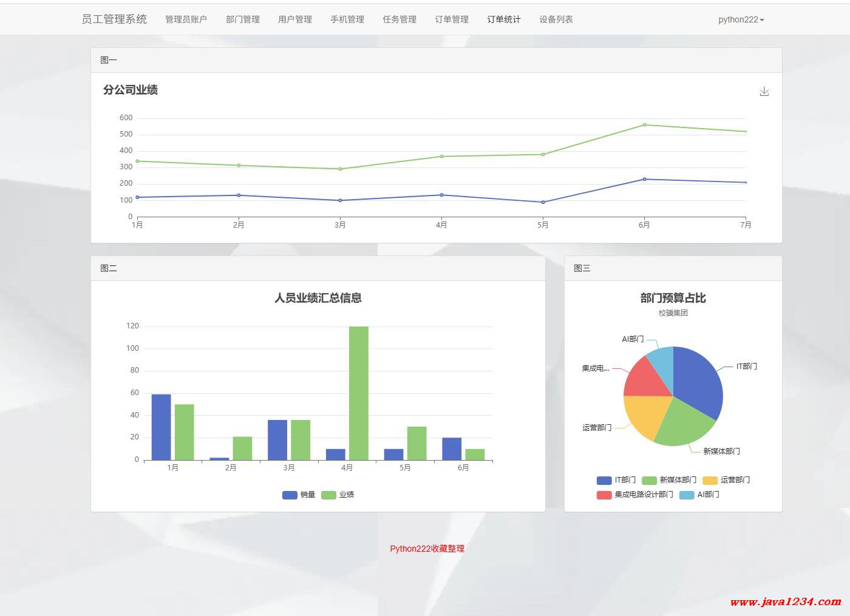Go to 部门管理 page
The image size is (850, 616).
pos(242,19)
